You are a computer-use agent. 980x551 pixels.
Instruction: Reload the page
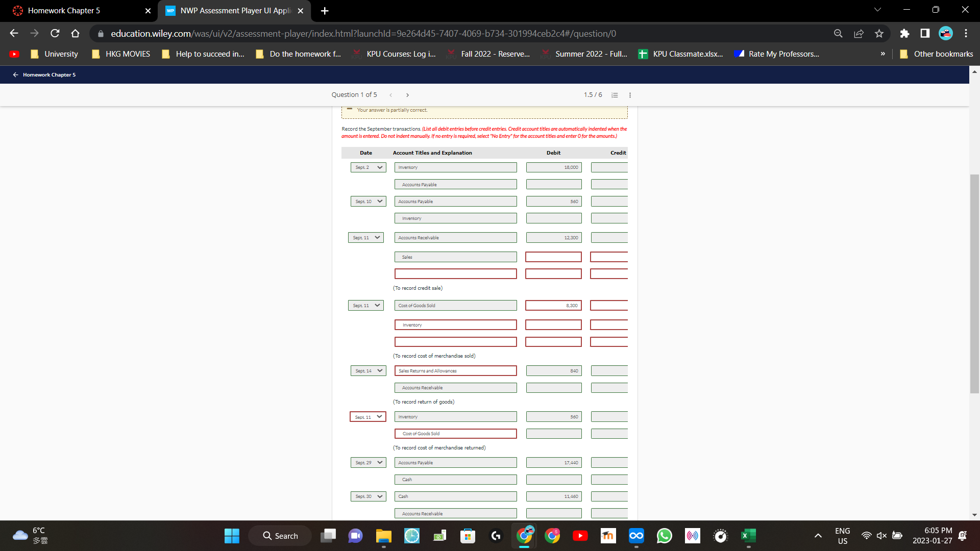(x=55, y=33)
